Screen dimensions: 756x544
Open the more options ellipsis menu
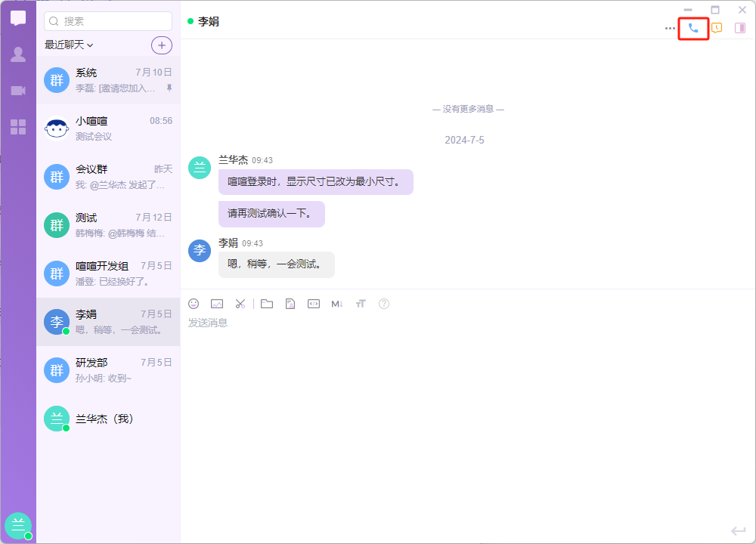[x=670, y=29]
